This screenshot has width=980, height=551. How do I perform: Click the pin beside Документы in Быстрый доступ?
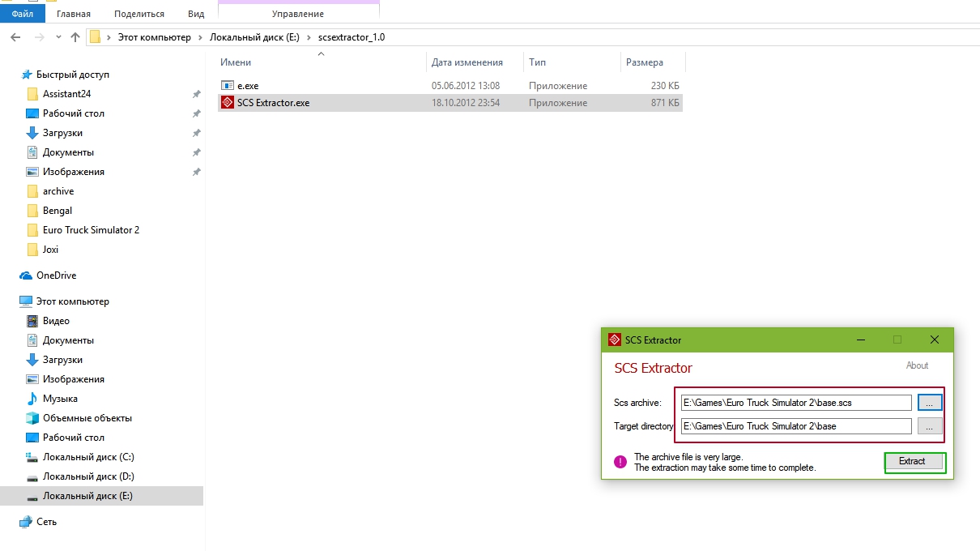196,152
